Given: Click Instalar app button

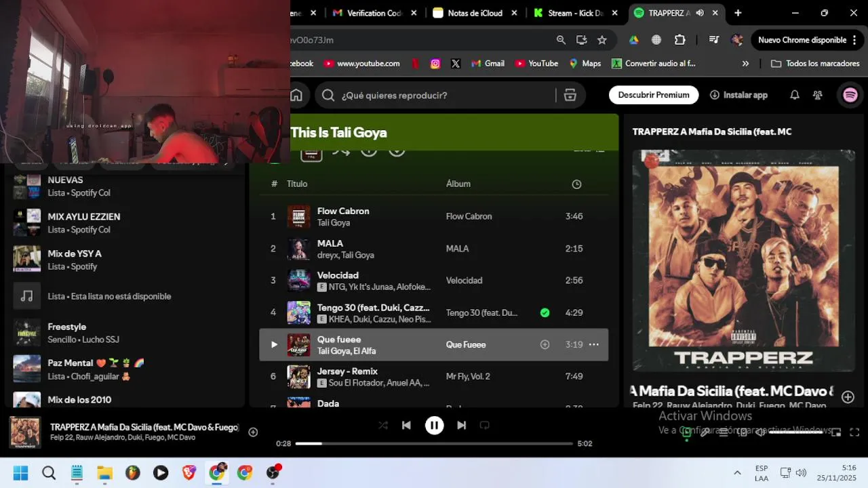Looking at the screenshot, I should [738, 95].
